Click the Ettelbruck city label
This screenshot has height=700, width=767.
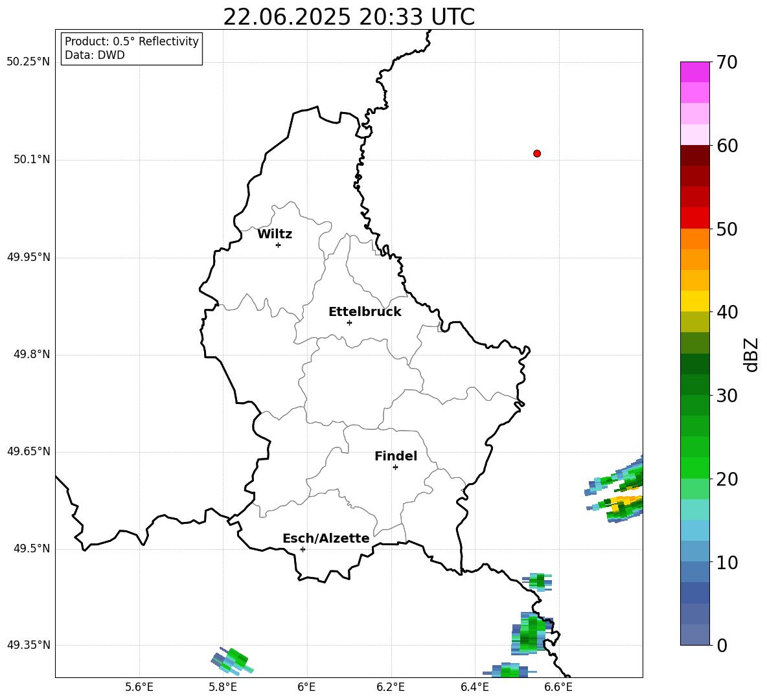365,312
